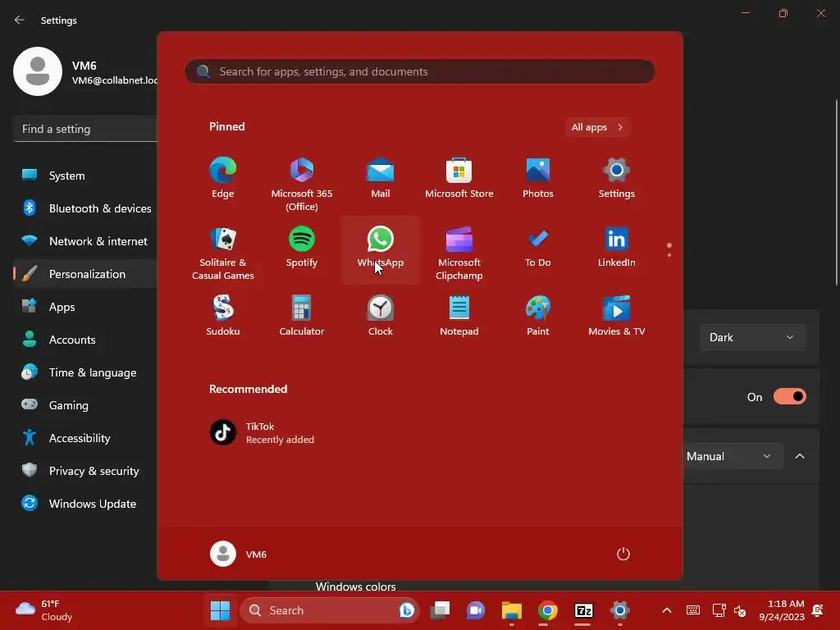Switch to Google Chrome on taskbar
Image resolution: width=840 pixels, height=630 pixels.
click(x=547, y=610)
